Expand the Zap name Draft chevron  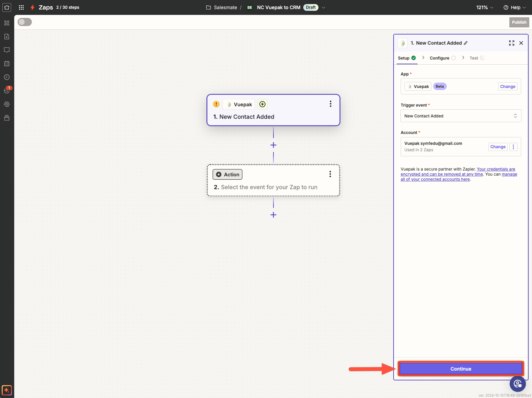coord(324,7)
